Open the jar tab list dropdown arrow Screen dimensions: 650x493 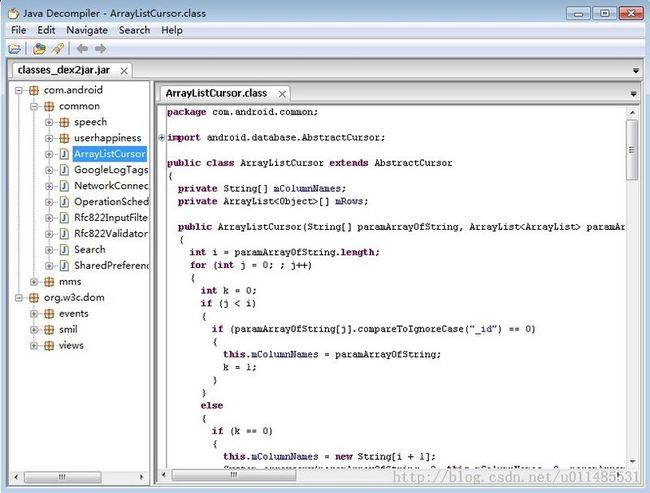tap(635, 71)
